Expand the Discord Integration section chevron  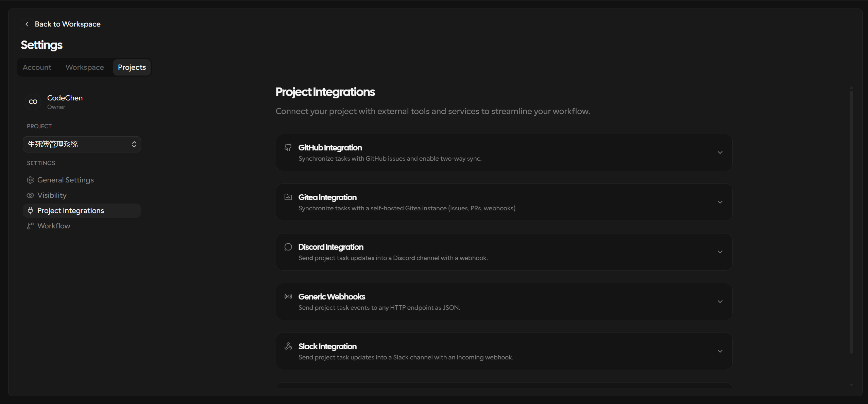720,252
